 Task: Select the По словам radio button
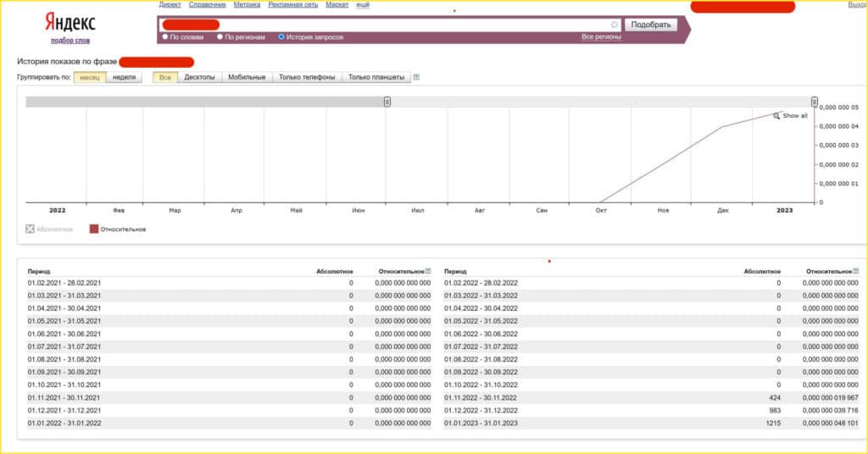(164, 37)
